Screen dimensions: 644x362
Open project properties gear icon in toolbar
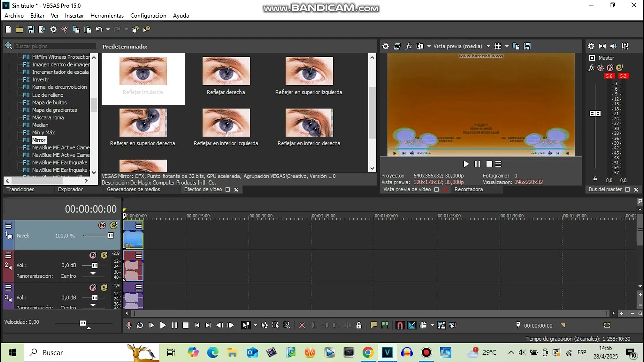(53, 30)
